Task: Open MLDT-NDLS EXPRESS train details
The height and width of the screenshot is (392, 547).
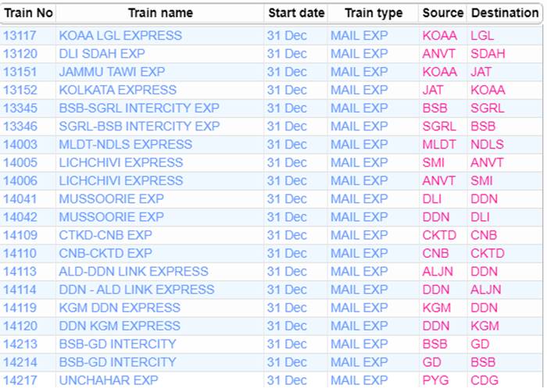Action: tap(125, 144)
